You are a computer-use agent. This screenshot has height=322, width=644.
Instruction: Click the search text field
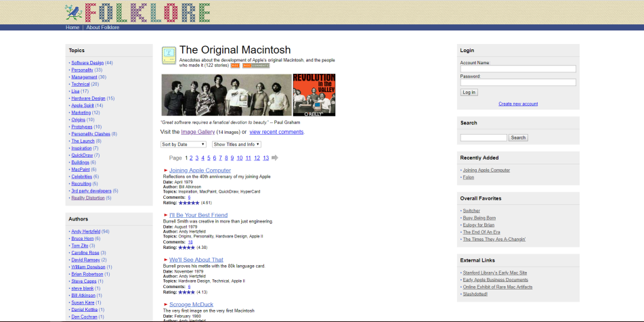click(x=484, y=138)
